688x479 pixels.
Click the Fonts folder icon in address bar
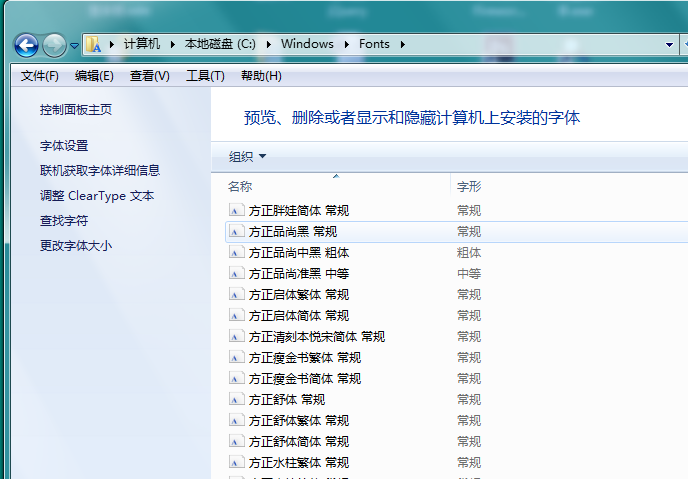coord(93,44)
